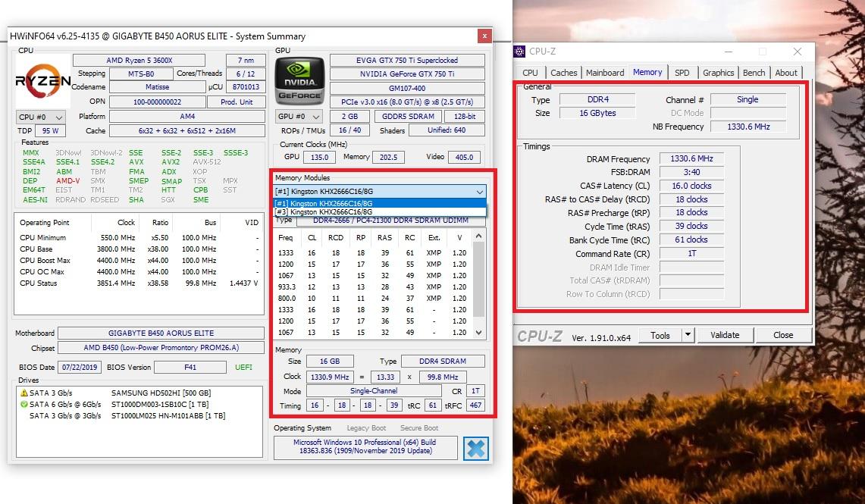
Task: Click the UEFI label
Action: [244, 368]
